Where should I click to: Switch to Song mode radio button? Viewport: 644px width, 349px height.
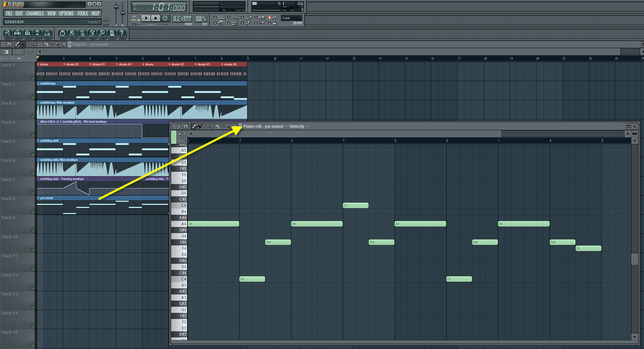click(x=139, y=20)
